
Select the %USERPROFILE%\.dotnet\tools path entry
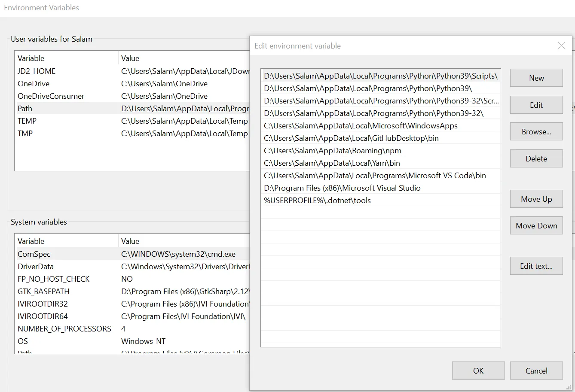tap(381, 201)
